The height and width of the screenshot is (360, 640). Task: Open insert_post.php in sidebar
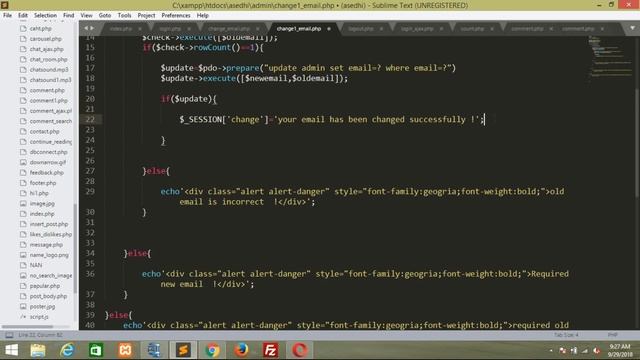click(49, 224)
